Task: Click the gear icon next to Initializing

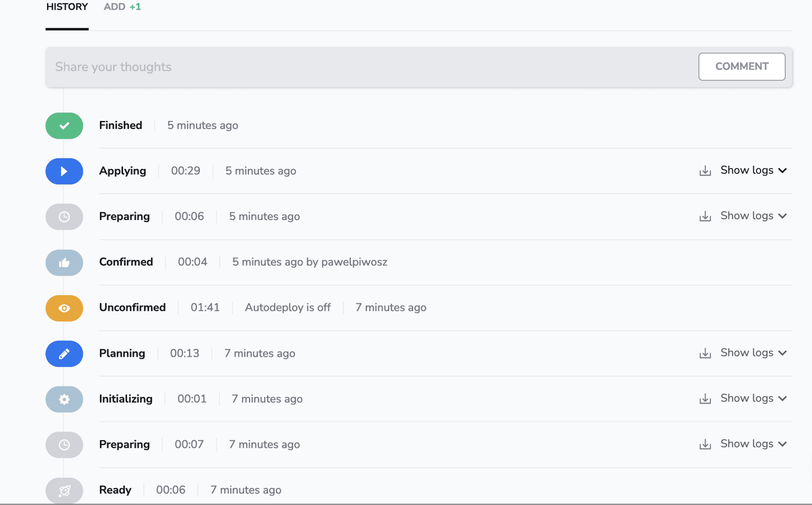Action: click(64, 399)
